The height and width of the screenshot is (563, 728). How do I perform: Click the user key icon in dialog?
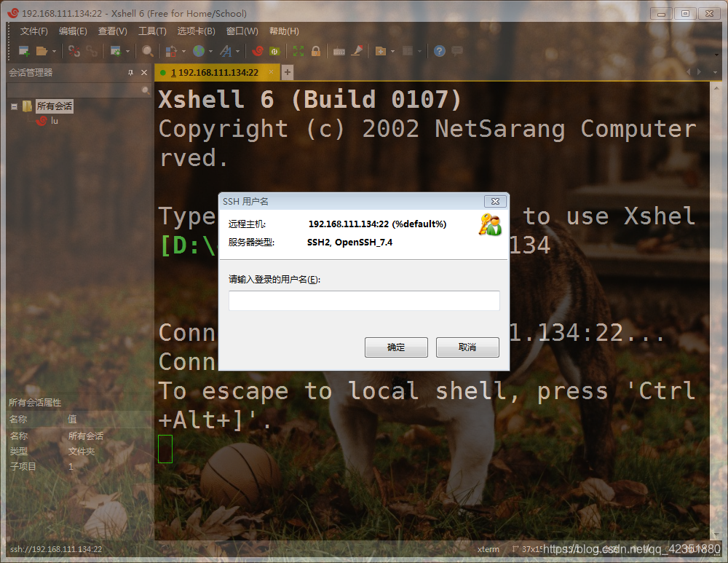490,225
